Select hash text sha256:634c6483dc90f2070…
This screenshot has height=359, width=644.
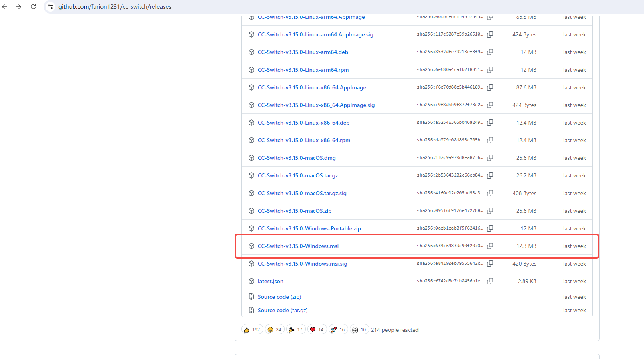450,246
